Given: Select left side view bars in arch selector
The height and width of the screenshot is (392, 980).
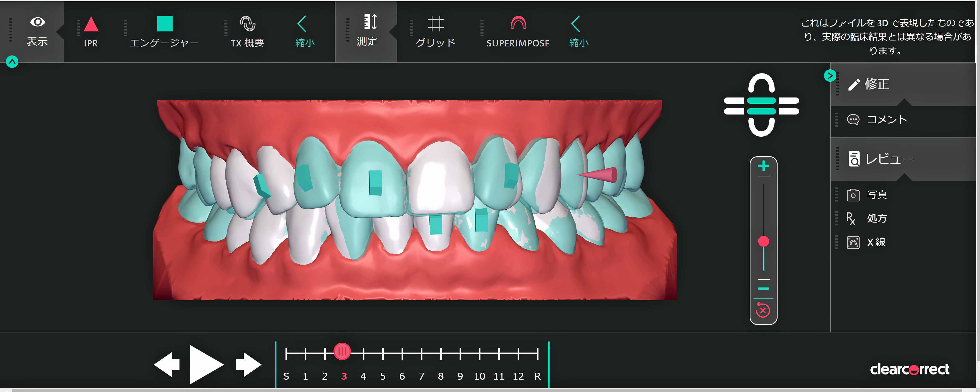Looking at the screenshot, I should tap(734, 106).
